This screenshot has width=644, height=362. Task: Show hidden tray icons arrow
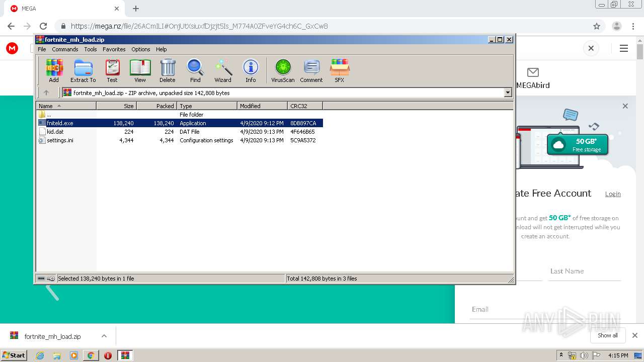pyautogui.click(x=561, y=355)
